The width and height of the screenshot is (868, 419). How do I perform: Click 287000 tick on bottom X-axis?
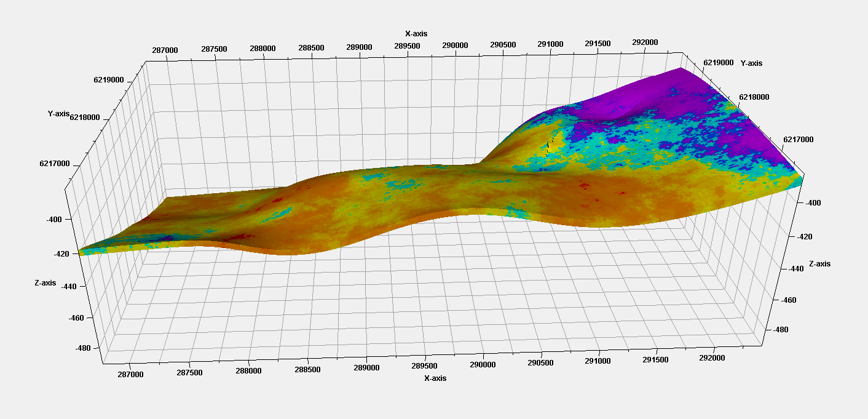tap(130, 374)
